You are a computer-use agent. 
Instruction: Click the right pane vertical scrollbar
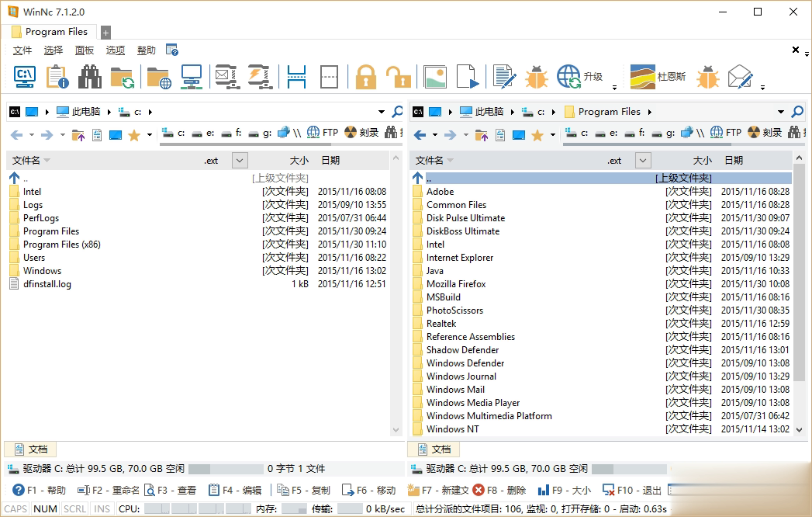tap(801, 311)
